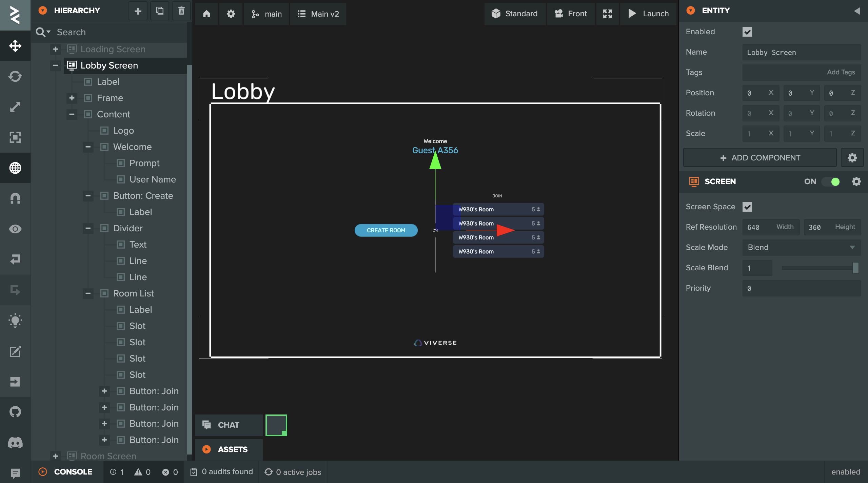Select the Rotate gizmo tool
Image resolution: width=868 pixels, height=483 pixels.
pyautogui.click(x=15, y=76)
